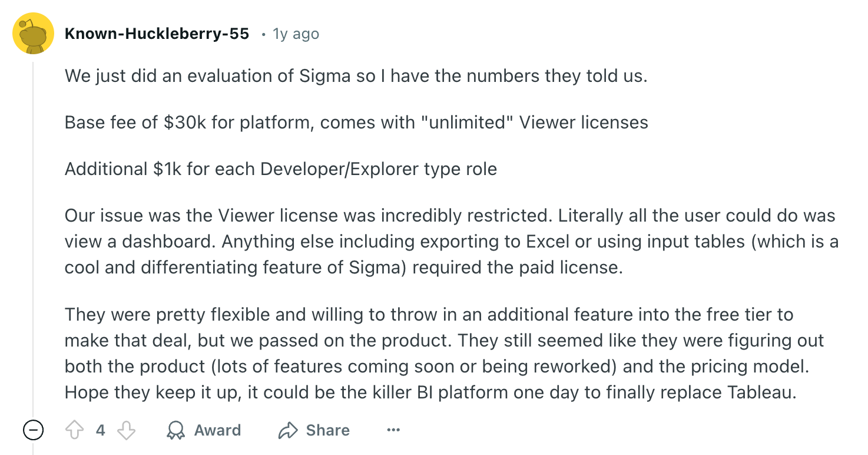The width and height of the screenshot is (868, 455).
Task: Click the vote count number 4
Action: point(101,431)
